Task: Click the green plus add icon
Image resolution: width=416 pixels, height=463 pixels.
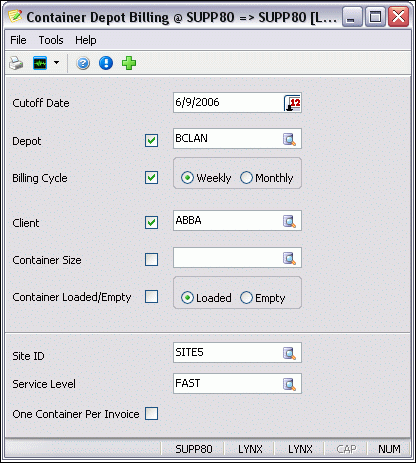Action: (129, 63)
